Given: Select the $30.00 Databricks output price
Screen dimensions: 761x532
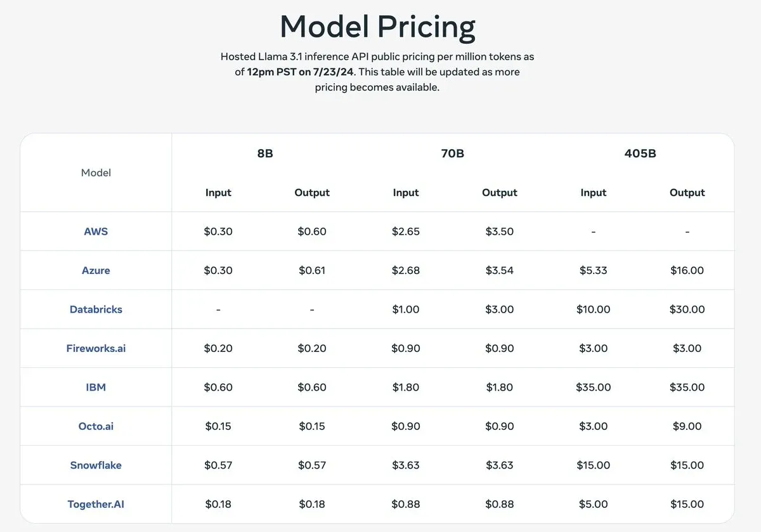Looking at the screenshot, I should coord(687,309).
